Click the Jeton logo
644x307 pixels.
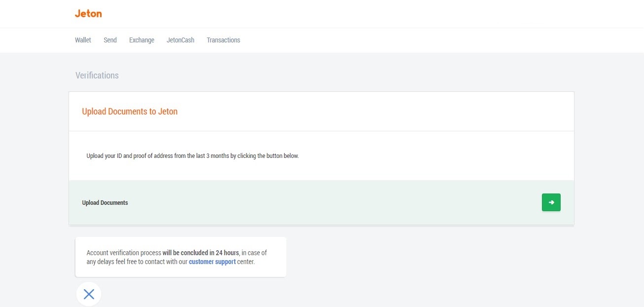click(88, 14)
